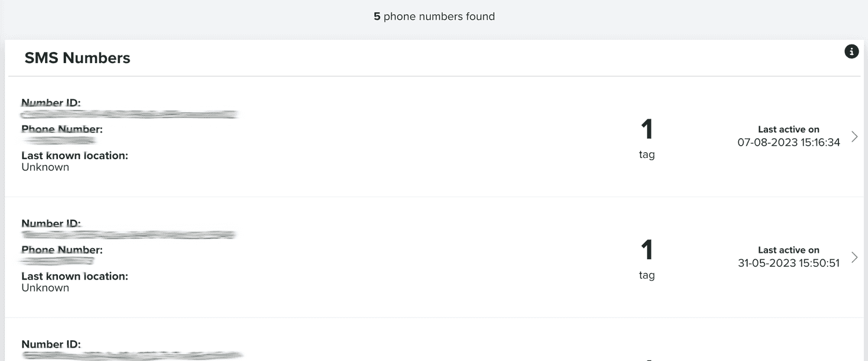Click 'Unknown' location in the first entry

[45, 167]
